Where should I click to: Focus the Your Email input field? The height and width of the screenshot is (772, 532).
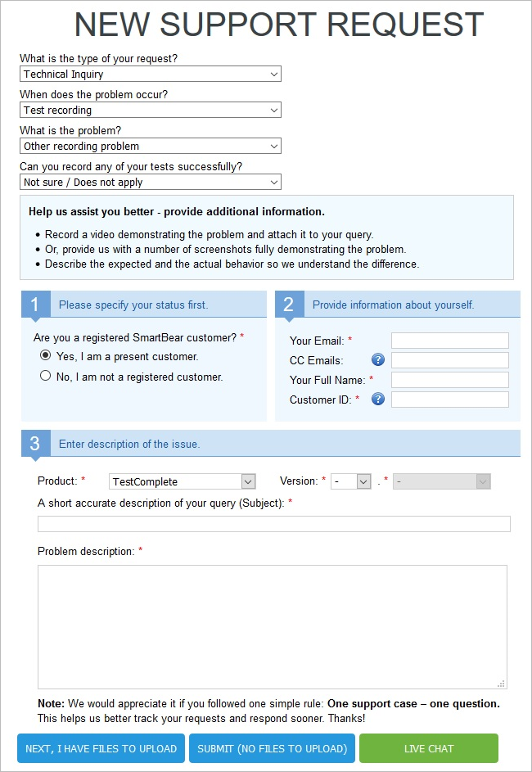coord(450,341)
